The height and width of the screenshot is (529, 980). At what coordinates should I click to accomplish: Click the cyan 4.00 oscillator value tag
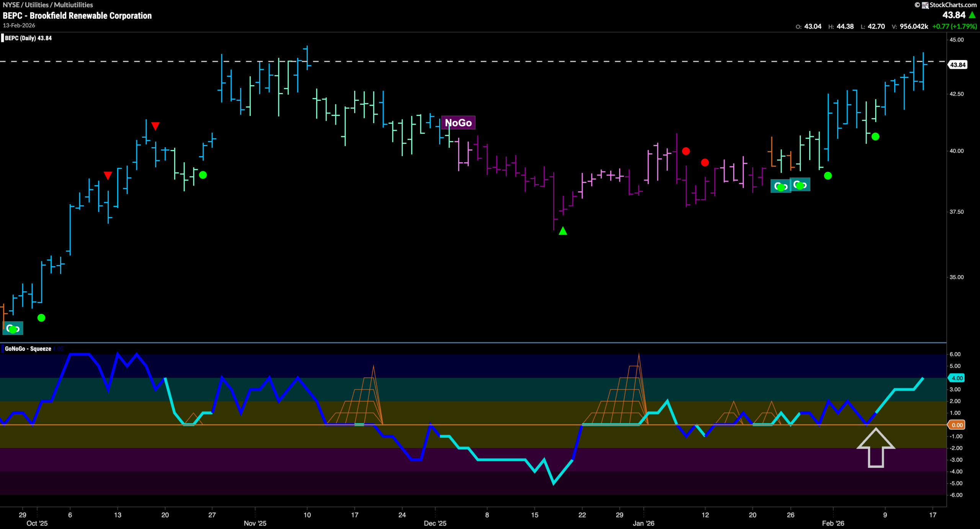click(x=957, y=378)
